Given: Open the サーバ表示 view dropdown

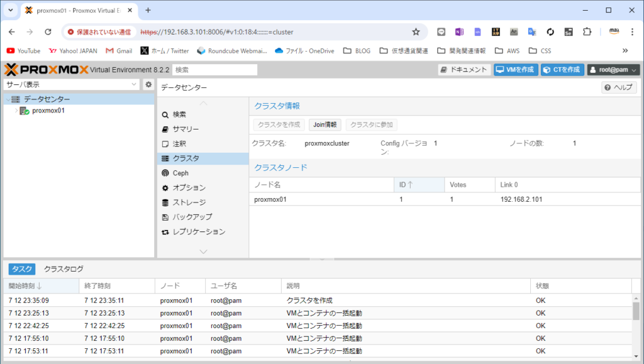Looking at the screenshot, I should (x=72, y=84).
